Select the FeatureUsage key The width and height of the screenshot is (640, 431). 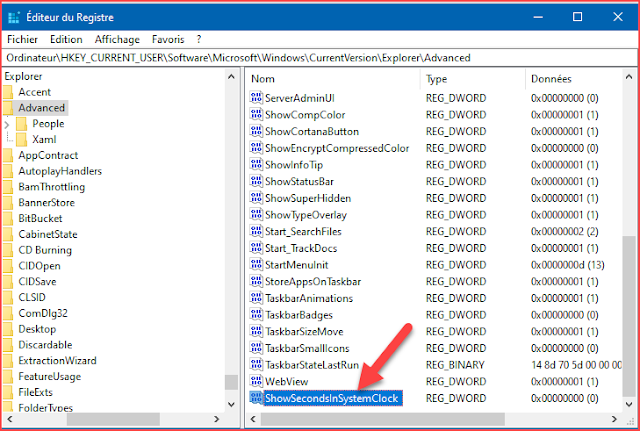click(x=49, y=377)
